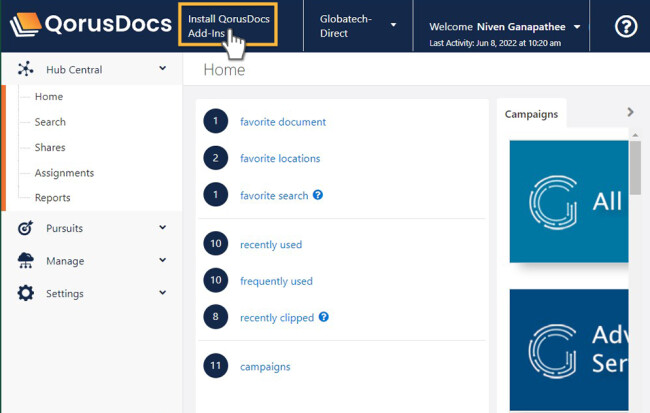Viewport: 650px width, 413px height.
Task: Open the frequently used link
Action: (276, 281)
